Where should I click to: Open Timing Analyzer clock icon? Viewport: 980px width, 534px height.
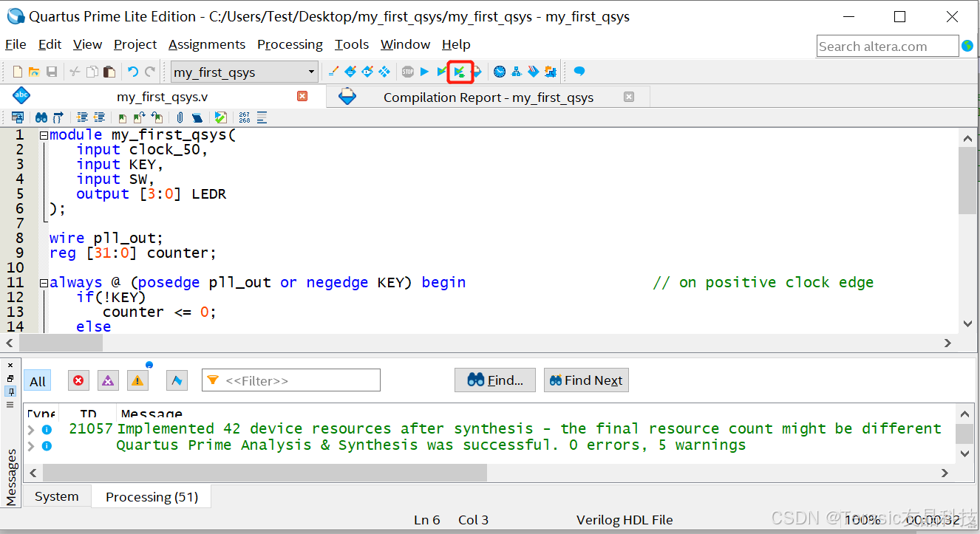(500, 72)
